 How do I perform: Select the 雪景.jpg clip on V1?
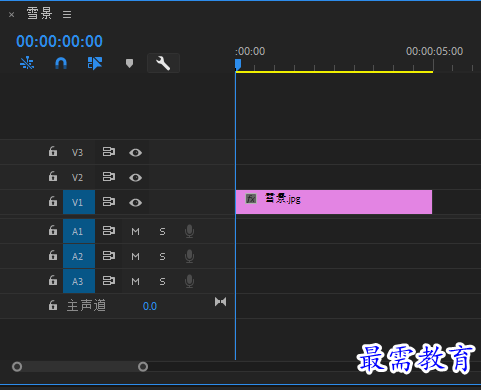(334, 202)
